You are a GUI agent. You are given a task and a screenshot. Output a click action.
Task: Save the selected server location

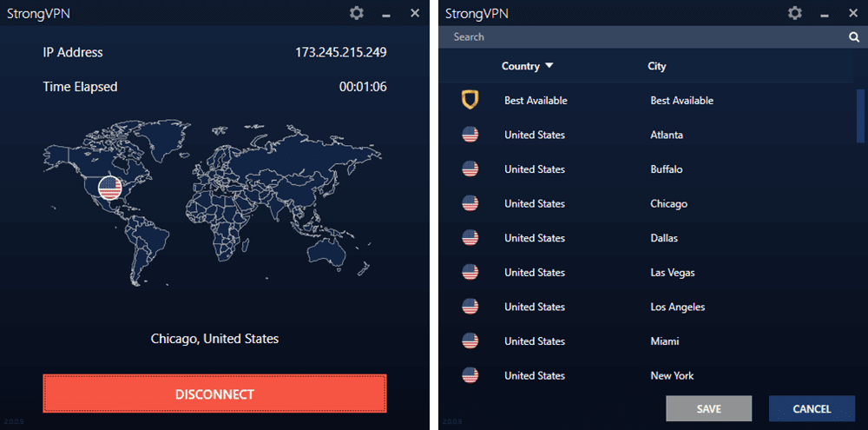(x=708, y=409)
